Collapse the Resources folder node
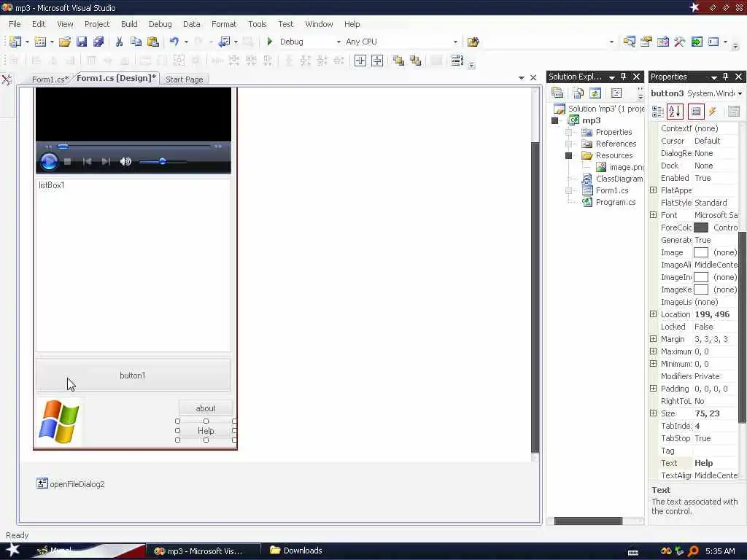This screenshot has height=560, width=747. [568, 155]
